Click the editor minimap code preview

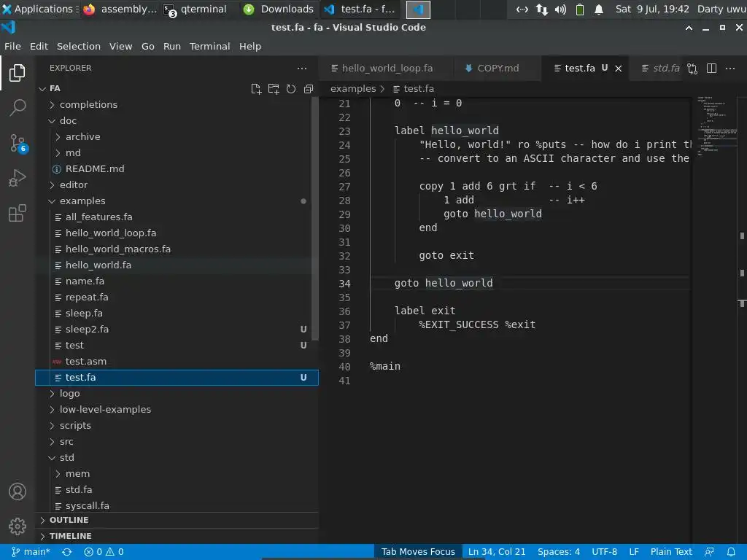[717, 126]
